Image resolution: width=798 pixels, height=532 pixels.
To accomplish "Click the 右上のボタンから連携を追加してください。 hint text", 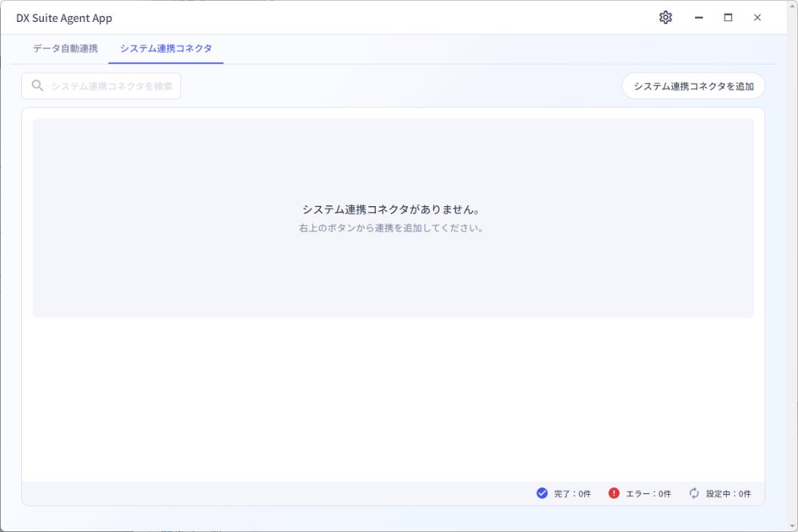I will click(393, 228).
